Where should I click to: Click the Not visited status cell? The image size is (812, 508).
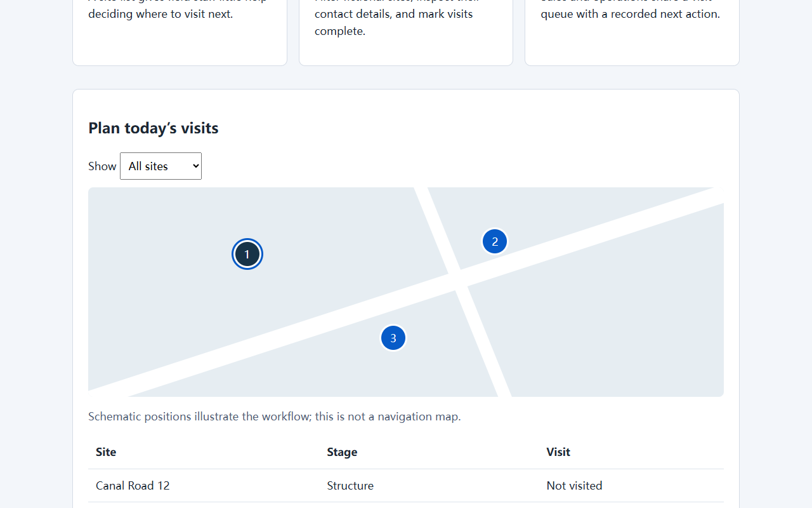(631, 486)
